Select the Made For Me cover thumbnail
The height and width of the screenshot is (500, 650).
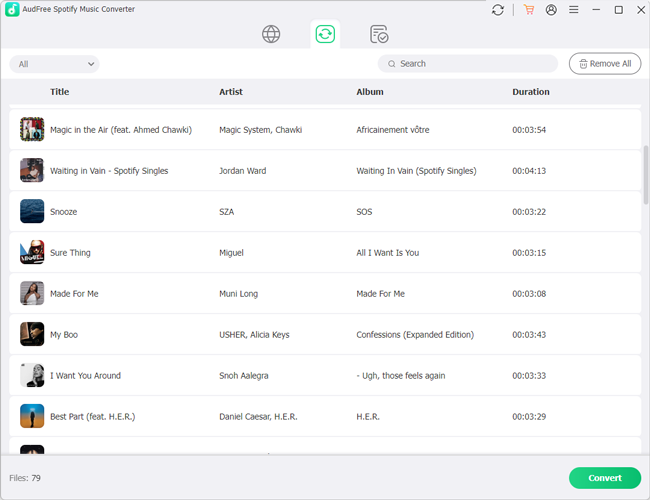click(32, 294)
